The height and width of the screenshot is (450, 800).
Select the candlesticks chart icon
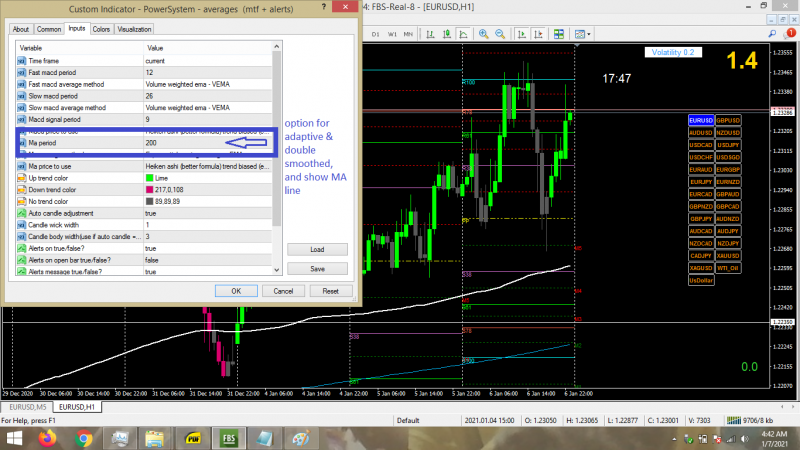tap(446, 34)
